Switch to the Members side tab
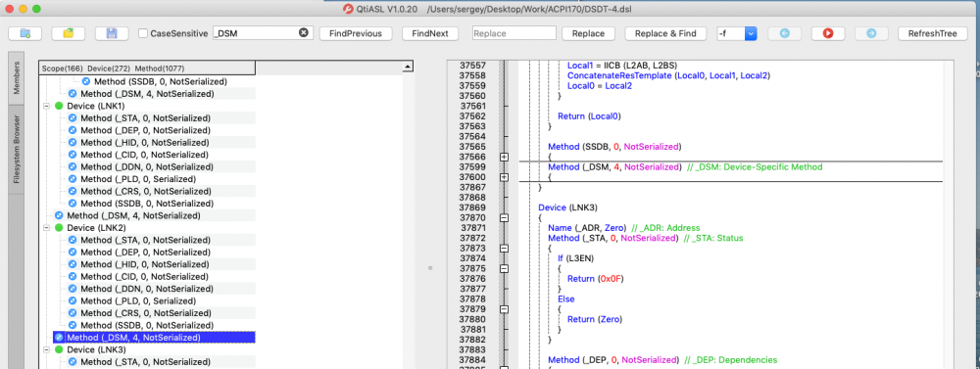Viewport: 980px width, 369px height. pyautogui.click(x=17, y=78)
